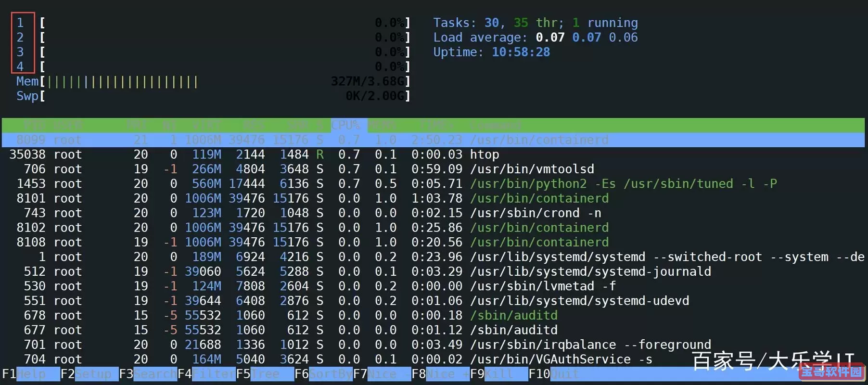Screen dimensions: 868x385
Task: Select the /usr/sbin/lvmetad -f row
Action: coord(433,286)
